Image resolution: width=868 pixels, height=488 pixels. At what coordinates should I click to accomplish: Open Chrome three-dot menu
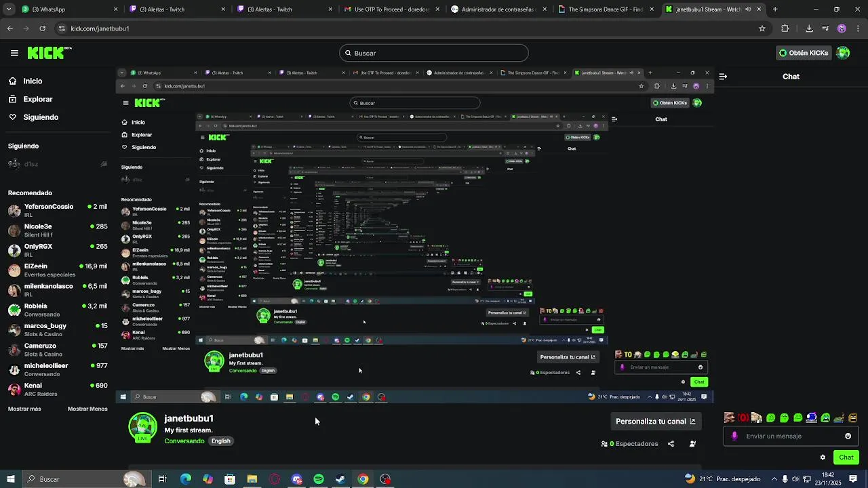pyautogui.click(x=858, y=28)
